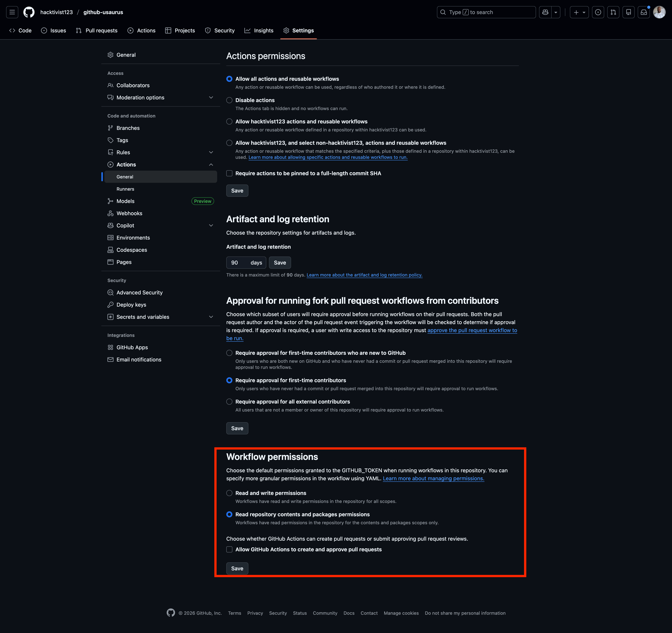Go to GitHub home via Octocat logo
672x633 pixels.
point(29,12)
